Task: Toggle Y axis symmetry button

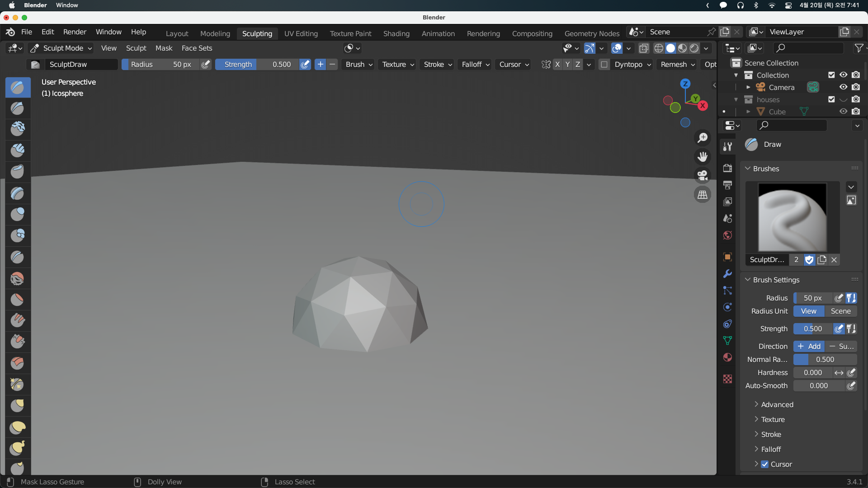Action: click(x=567, y=65)
